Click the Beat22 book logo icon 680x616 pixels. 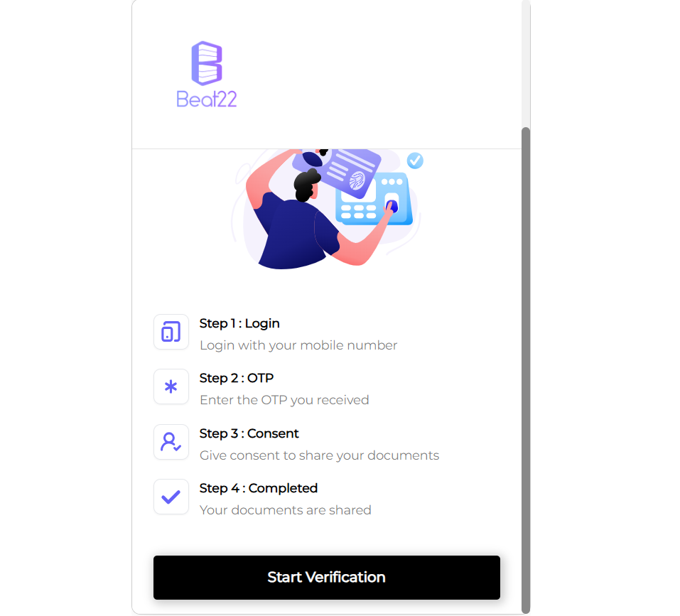[x=207, y=63]
